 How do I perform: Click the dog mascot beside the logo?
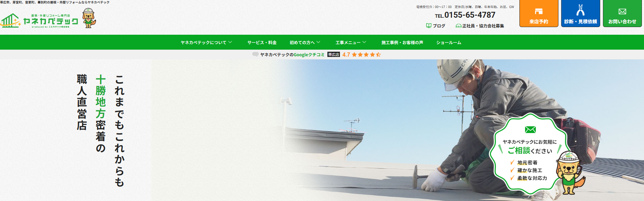(89, 18)
